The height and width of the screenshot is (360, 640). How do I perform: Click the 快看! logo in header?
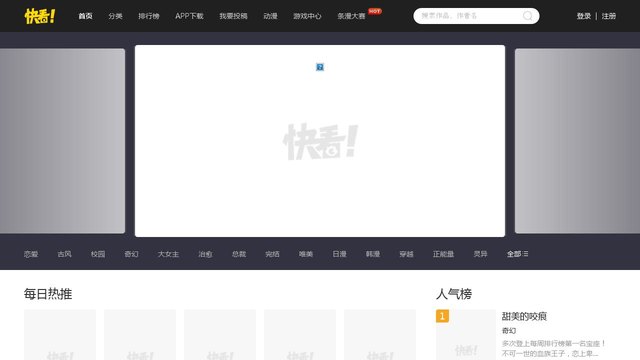[x=40, y=16]
